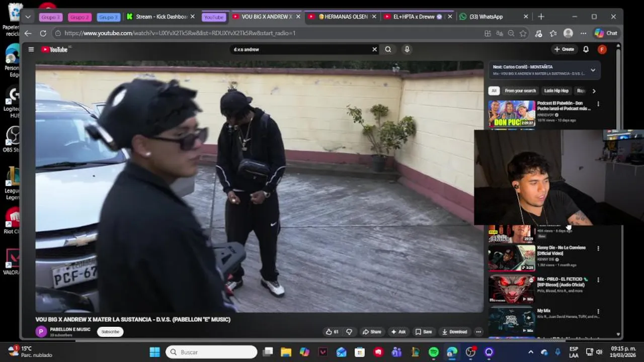Open the PABELLON E MUSIC channel name
Screen dimensions: 644x362
[70, 329]
